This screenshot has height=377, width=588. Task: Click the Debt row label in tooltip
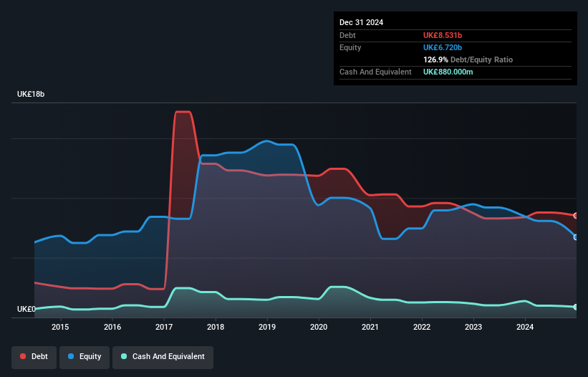[347, 35]
